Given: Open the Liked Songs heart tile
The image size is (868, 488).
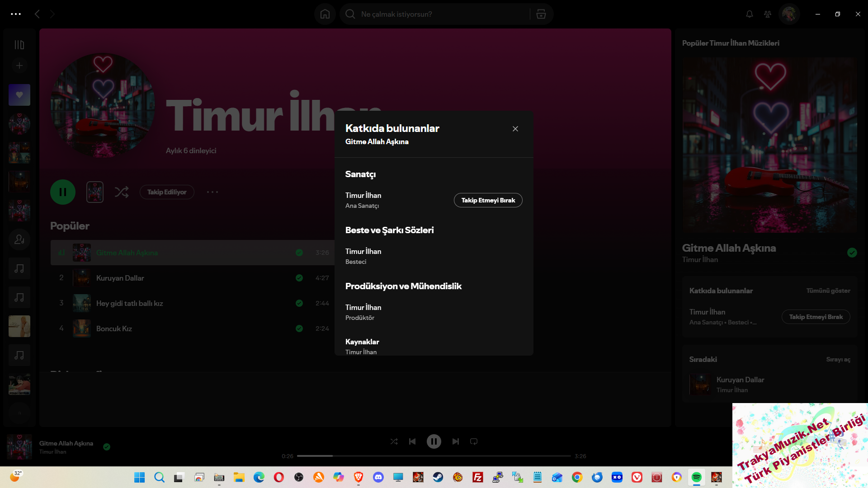Looking at the screenshot, I should [x=19, y=95].
